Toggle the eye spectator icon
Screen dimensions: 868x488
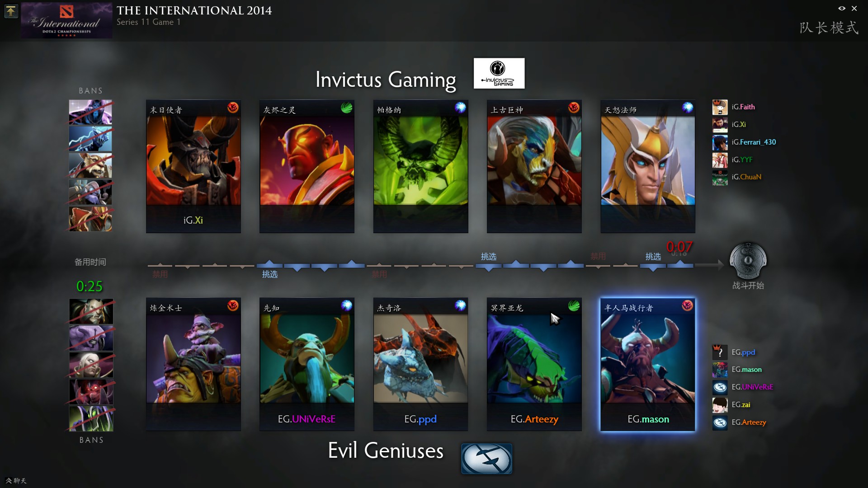point(841,8)
